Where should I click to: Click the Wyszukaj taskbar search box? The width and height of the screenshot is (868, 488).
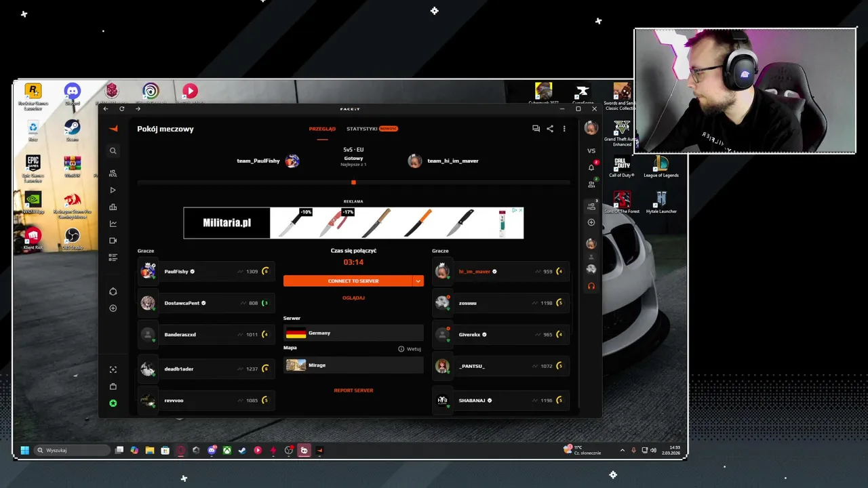tap(72, 450)
